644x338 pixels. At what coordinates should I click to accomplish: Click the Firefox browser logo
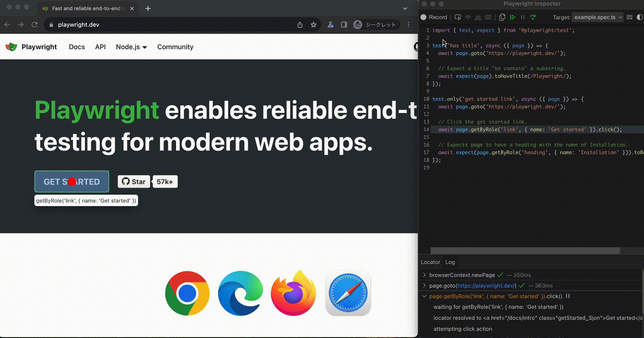(294, 293)
